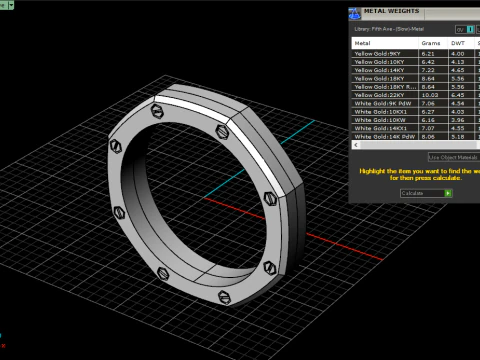This screenshot has width=480, height=360.
Task: Click the 8.06 grams value
Action: click(x=428, y=136)
